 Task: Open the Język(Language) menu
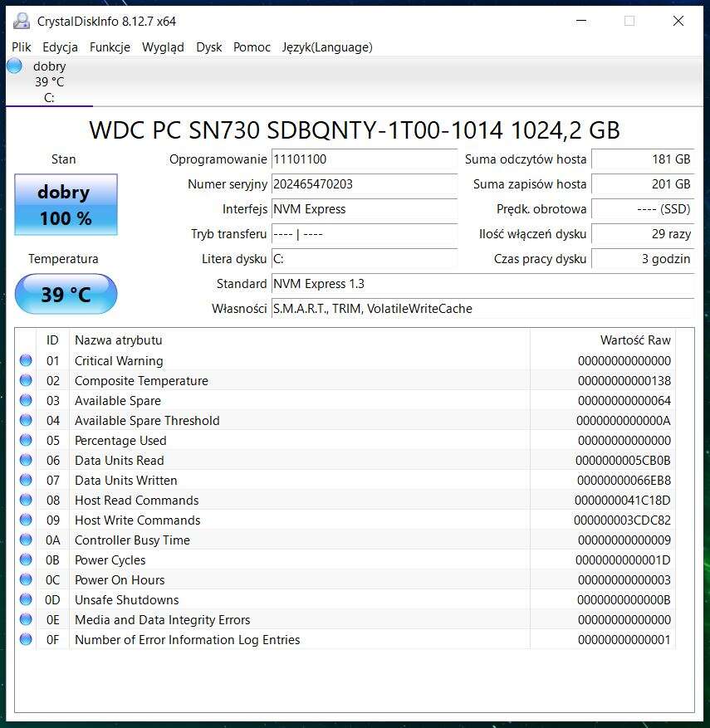pyautogui.click(x=327, y=47)
